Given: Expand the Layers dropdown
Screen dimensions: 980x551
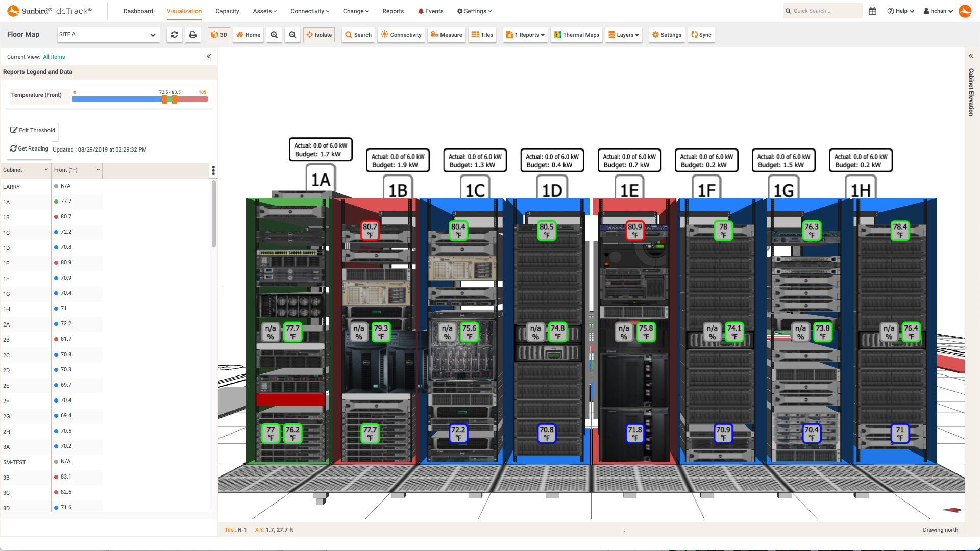Looking at the screenshot, I should coord(623,35).
